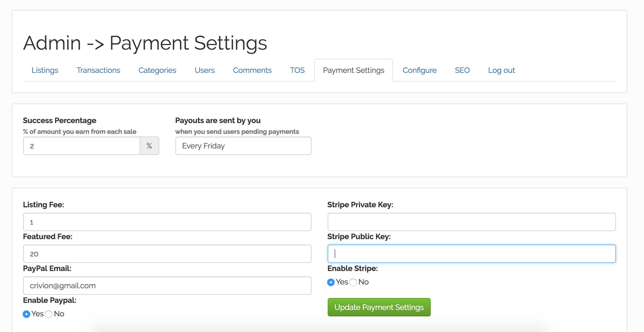Switch to the Transactions tab
This screenshot has height=332, width=644.
pos(98,70)
